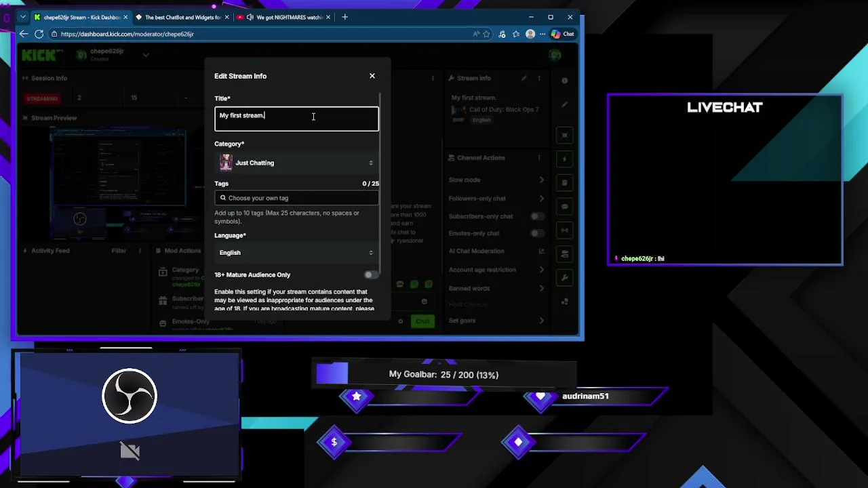The height and width of the screenshot is (488, 868).
Task: Click camera-off icon in webcam overlay
Action: pyautogui.click(x=130, y=451)
